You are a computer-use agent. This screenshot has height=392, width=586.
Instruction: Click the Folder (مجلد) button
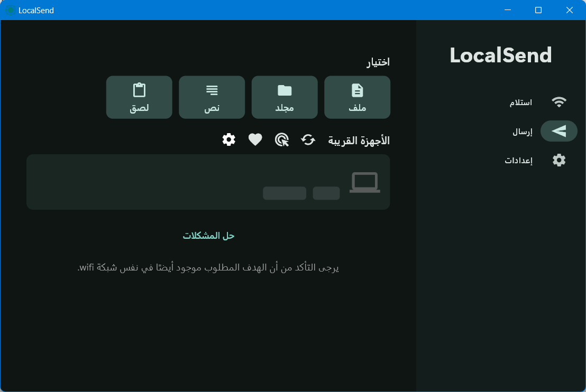pyautogui.click(x=285, y=97)
